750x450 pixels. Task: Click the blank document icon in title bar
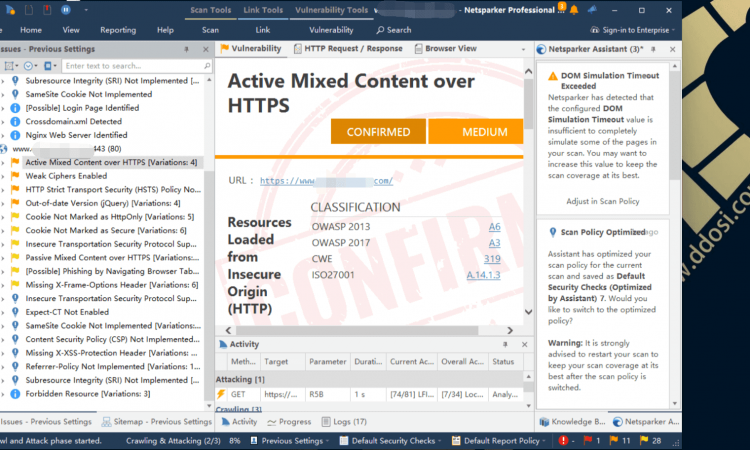29,9
